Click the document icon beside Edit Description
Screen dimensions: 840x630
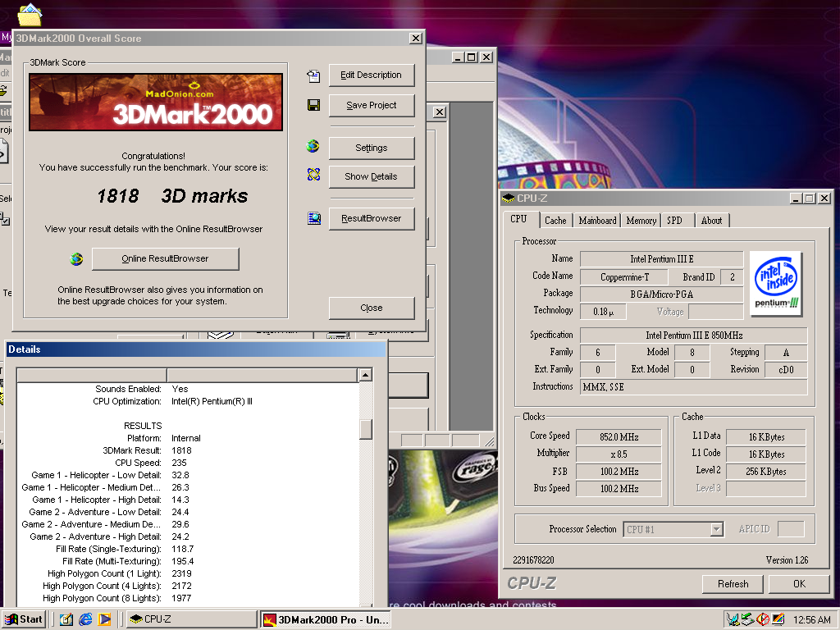tap(313, 75)
